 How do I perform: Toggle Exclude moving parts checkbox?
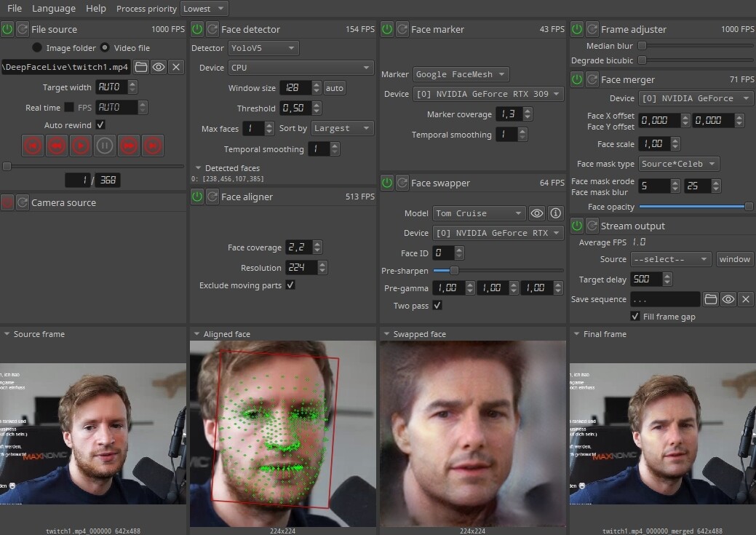coord(290,285)
